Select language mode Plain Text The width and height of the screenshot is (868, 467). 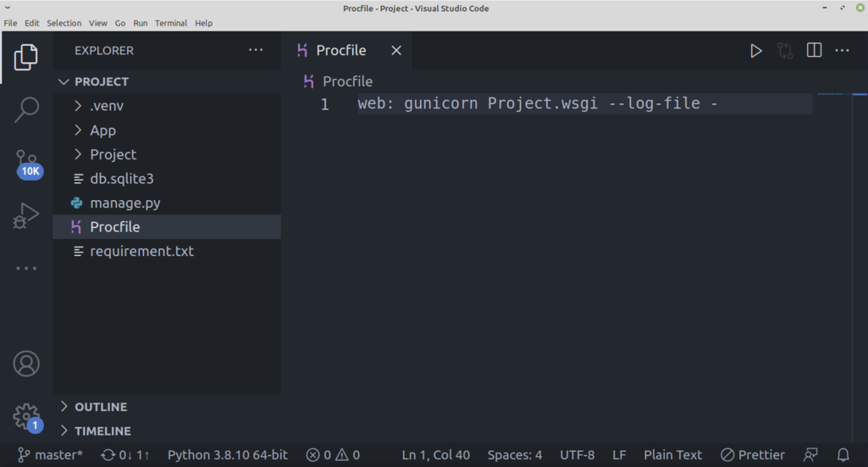point(672,455)
